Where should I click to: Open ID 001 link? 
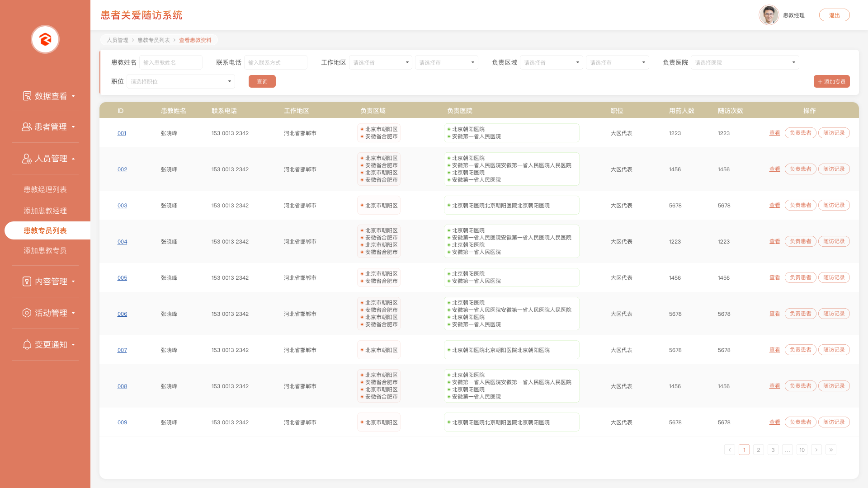(122, 133)
